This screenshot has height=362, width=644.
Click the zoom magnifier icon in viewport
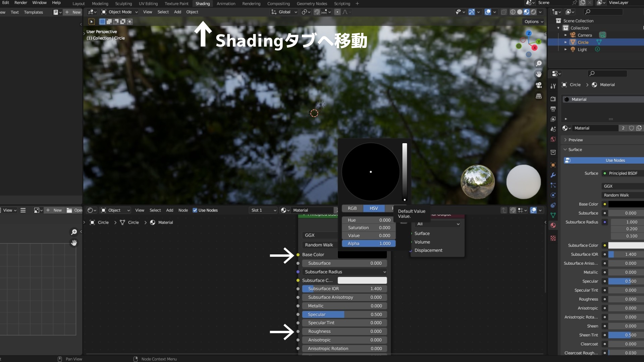click(539, 64)
